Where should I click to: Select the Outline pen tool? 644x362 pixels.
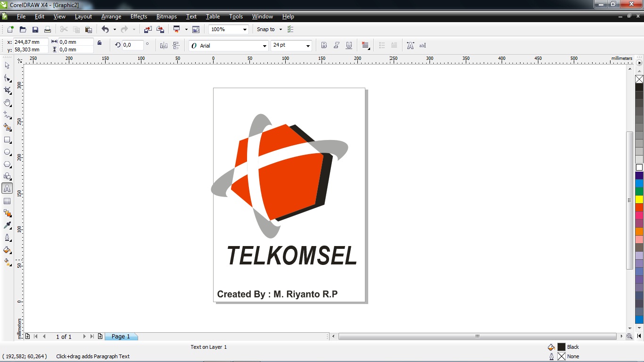click(7, 238)
